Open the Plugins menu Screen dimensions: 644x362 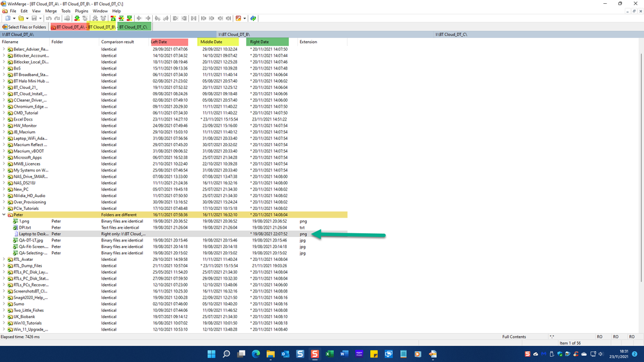[81, 11]
